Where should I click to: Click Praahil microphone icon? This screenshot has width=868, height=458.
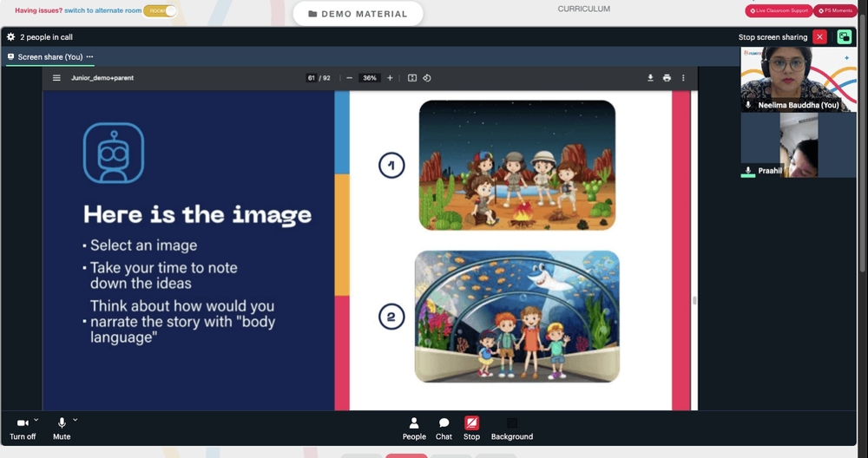(748, 171)
